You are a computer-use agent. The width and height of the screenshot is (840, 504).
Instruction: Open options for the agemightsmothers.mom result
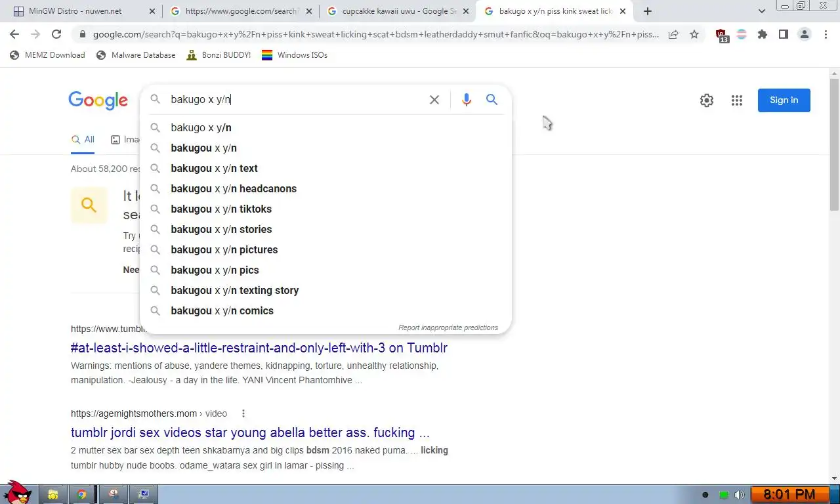tap(243, 413)
